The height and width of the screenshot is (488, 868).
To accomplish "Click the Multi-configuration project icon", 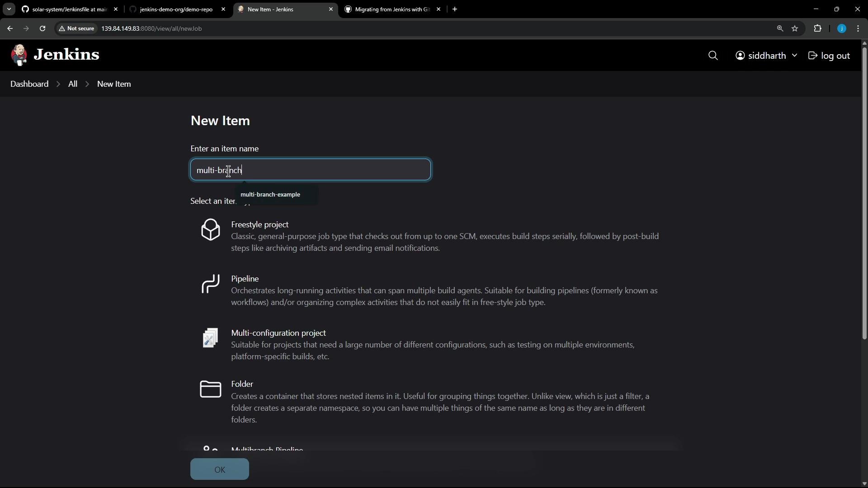I will coord(211,338).
